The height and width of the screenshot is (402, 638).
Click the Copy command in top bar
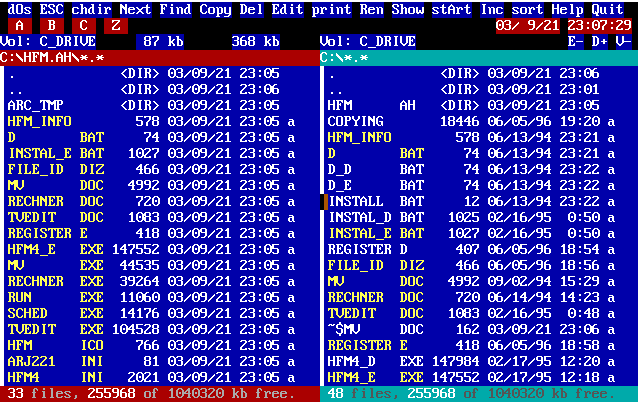tap(216, 9)
